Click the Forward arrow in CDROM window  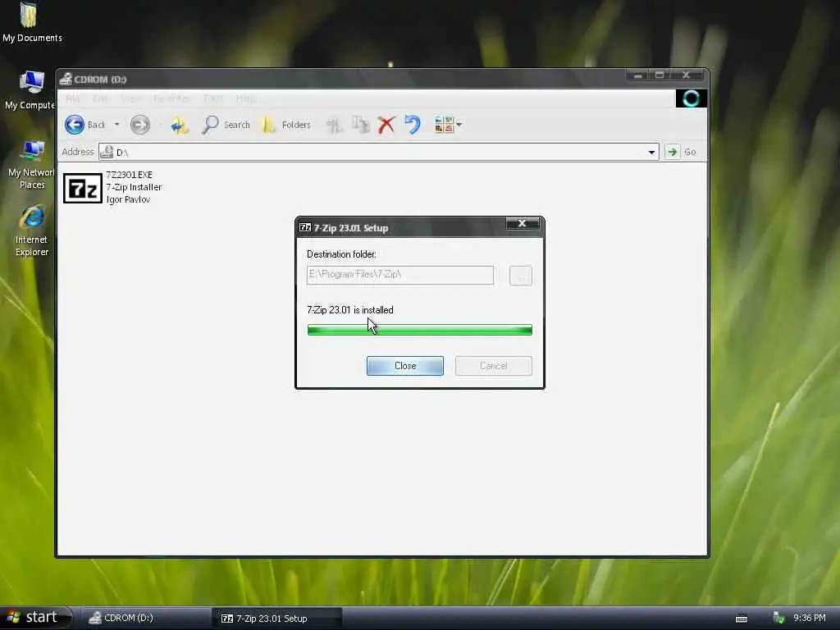(139, 125)
